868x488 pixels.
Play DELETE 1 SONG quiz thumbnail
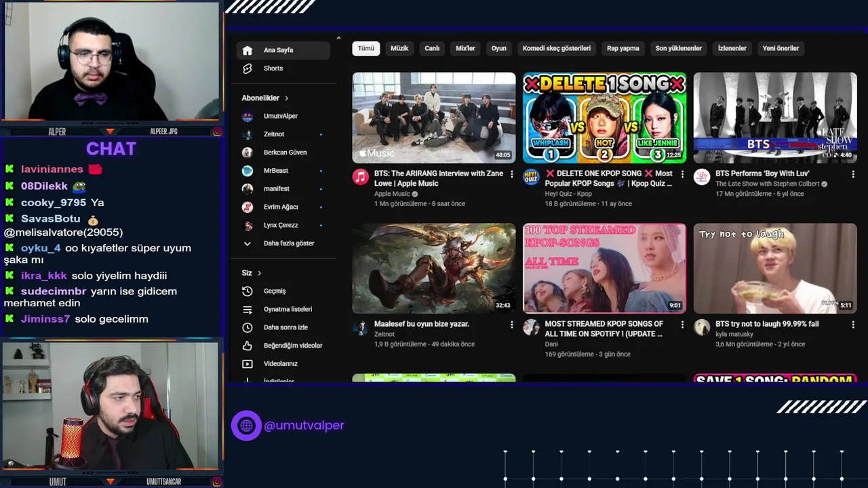[604, 118]
